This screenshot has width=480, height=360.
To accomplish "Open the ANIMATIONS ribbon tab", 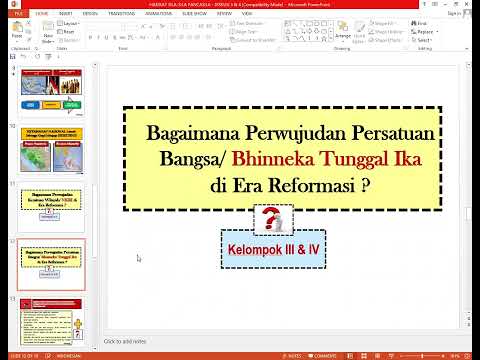I will pos(159,14).
